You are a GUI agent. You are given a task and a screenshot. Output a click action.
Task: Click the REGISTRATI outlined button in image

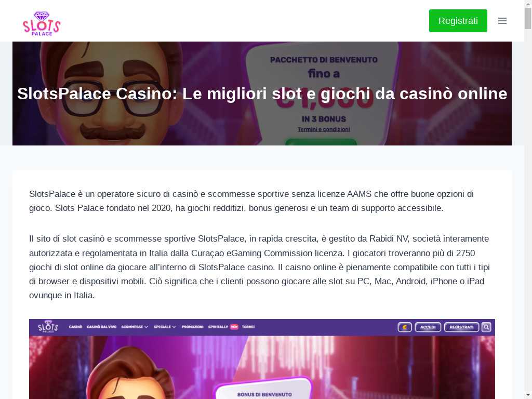(461, 327)
